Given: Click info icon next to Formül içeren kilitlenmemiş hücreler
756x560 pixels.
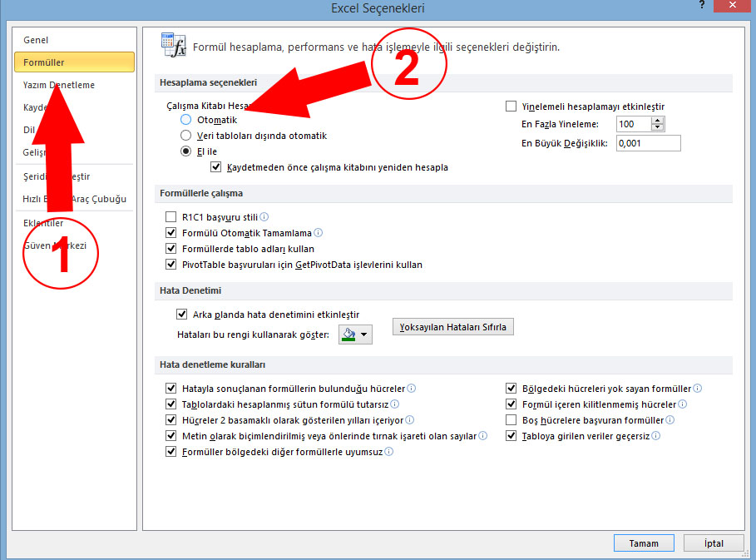Looking at the screenshot, I should point(683,404).
